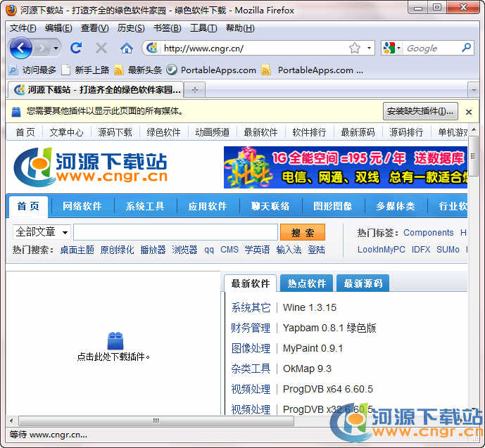
Task: Click the 安装缺失插件 button
Action: point(420,111)
